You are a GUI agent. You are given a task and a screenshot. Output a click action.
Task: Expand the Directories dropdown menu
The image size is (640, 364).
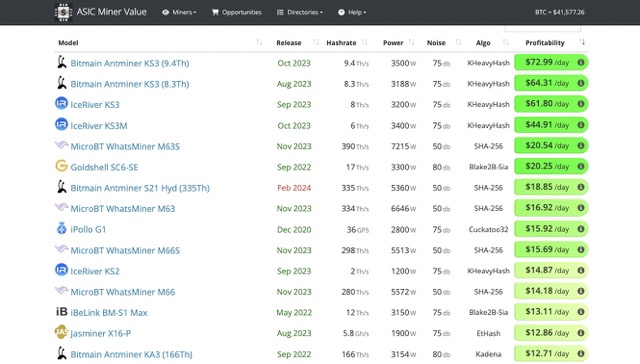[x=300, y=12]
